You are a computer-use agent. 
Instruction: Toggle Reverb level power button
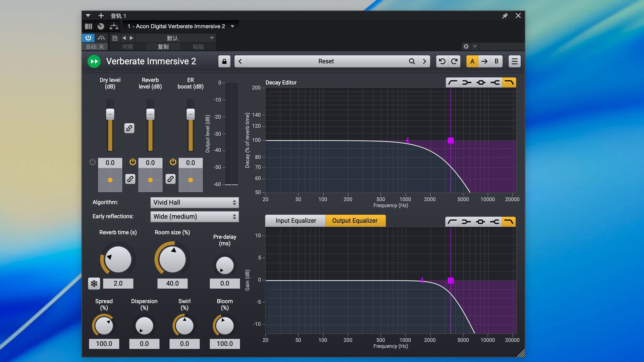click(x=133, y=162)
